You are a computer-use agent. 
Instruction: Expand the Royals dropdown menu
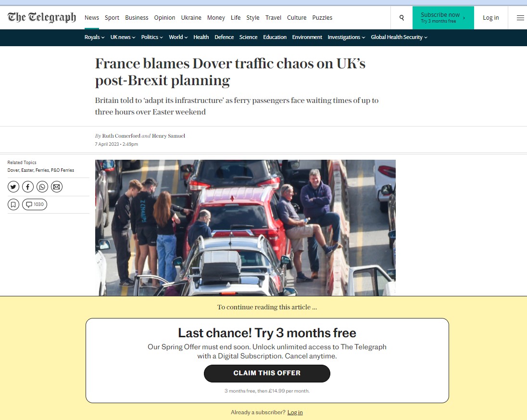94,38
